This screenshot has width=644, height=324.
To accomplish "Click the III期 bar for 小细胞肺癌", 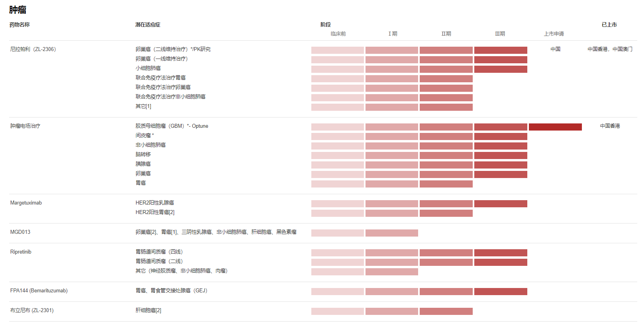I will tap(500, 69).
